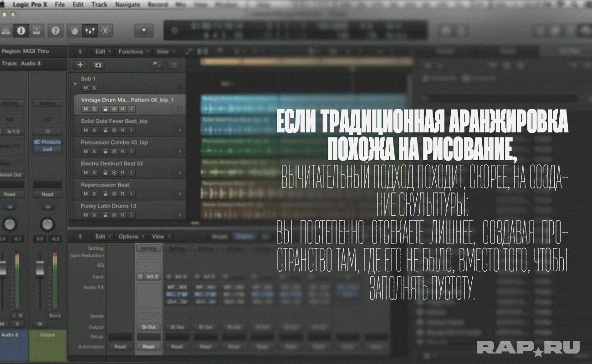592x364 pixels.
Task: Open Smart Controls via the knob icon
Action: point(75,30)
